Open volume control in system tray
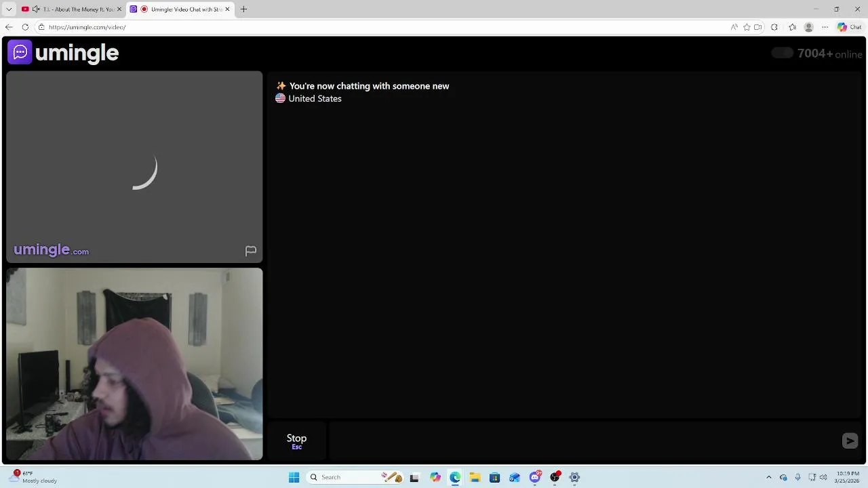 pyautogui.click(x=823, y=477)
